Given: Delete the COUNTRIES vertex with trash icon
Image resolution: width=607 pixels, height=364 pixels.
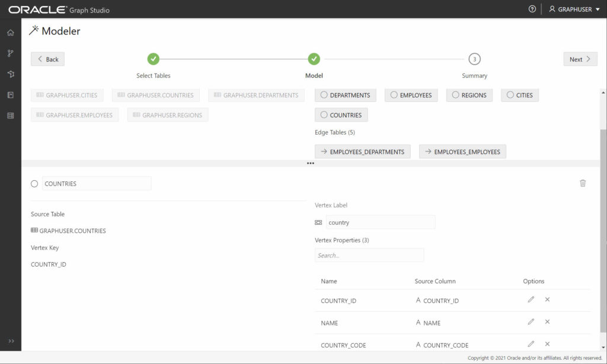Looking at the screenshot, I should pyautogui.click(x=583, y=183).
